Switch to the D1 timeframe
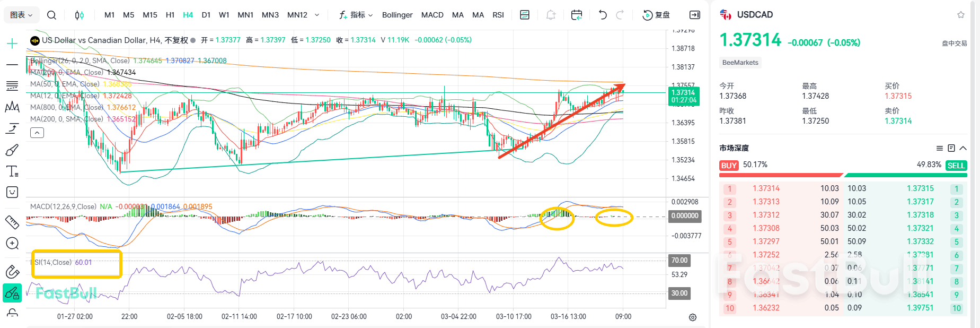 point(206,15)
